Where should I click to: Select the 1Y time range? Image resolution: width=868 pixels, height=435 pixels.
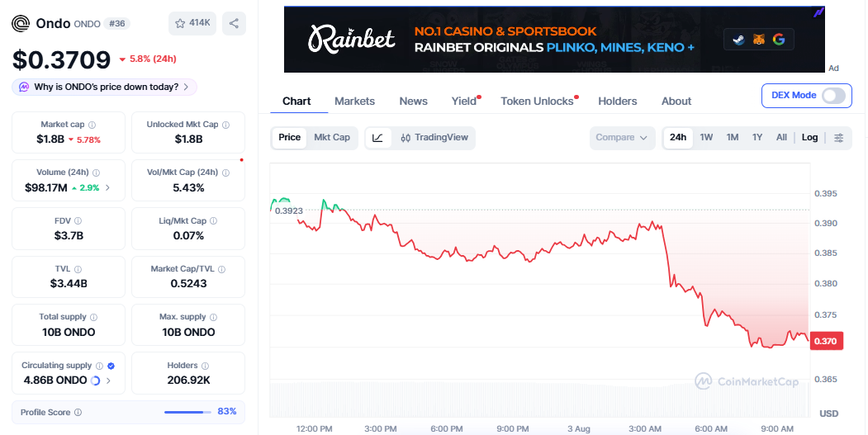coord(757,138)
